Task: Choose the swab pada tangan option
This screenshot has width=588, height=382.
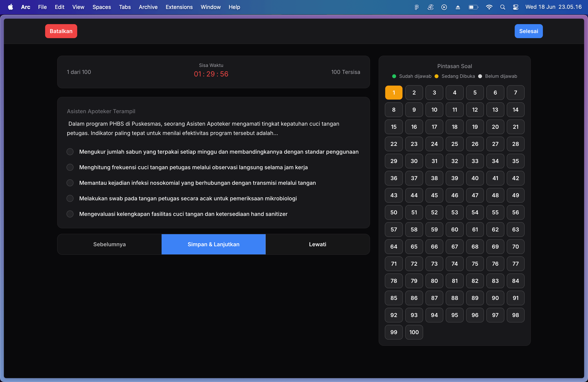Action: point(70,198)
